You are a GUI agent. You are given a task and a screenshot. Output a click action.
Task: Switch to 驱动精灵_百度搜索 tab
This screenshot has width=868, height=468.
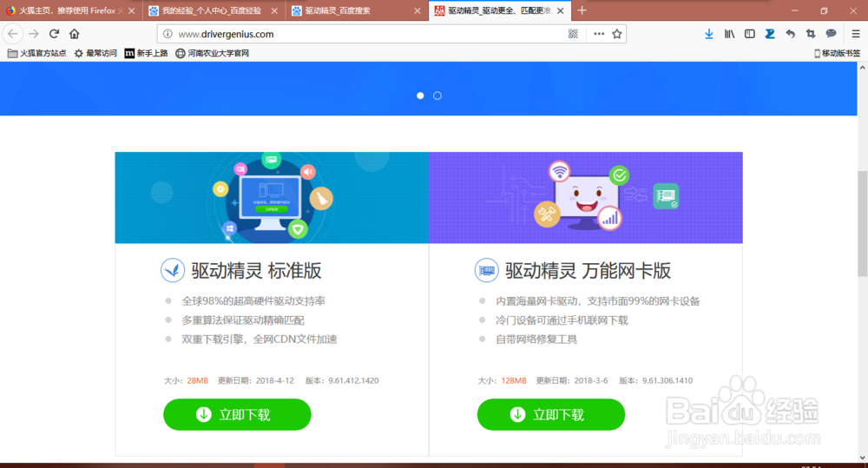357,10
